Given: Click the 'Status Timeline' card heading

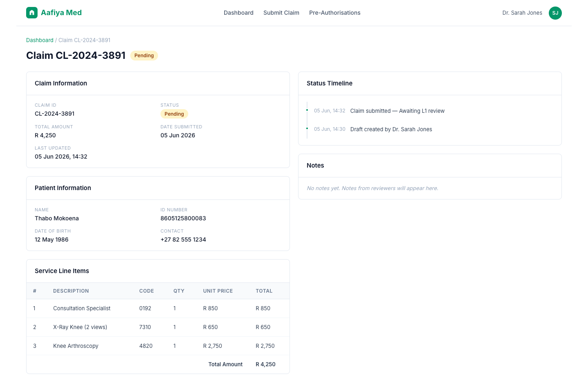Looking at the screenshot, I should pos(330,83).
